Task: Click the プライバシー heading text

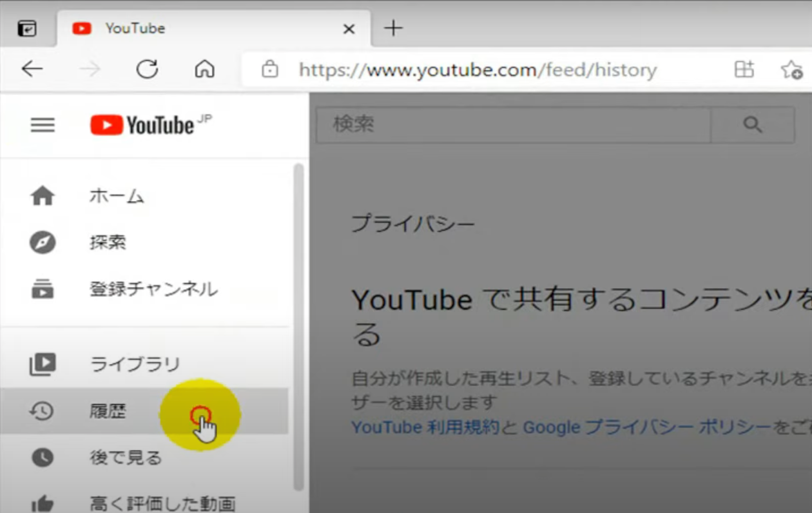Action: 413,223
